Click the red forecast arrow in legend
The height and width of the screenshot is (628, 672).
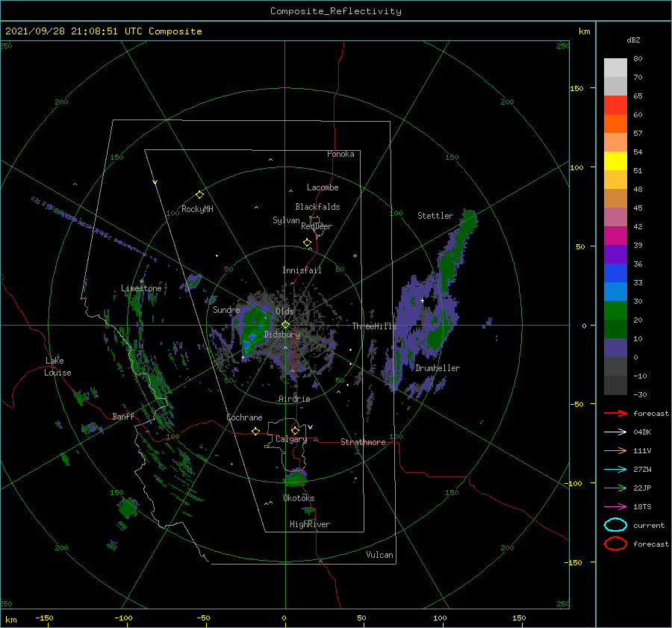(x=615, y=413)
